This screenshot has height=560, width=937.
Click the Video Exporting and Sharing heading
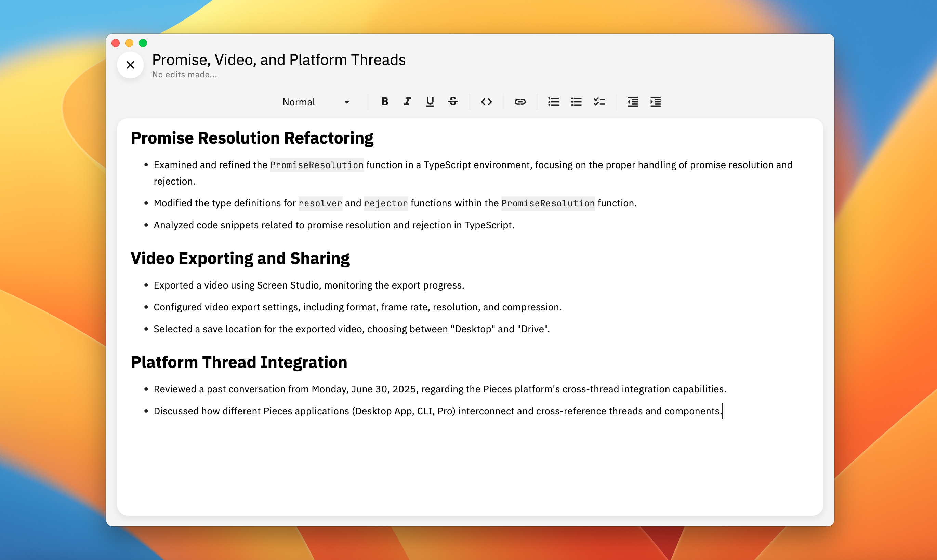(240, 258)
